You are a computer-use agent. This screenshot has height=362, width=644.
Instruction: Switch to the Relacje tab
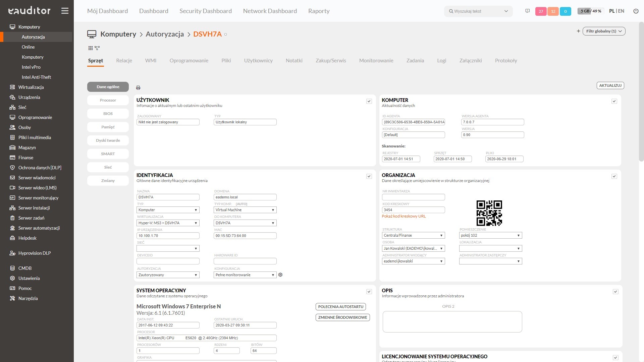[x=124, y=61]
